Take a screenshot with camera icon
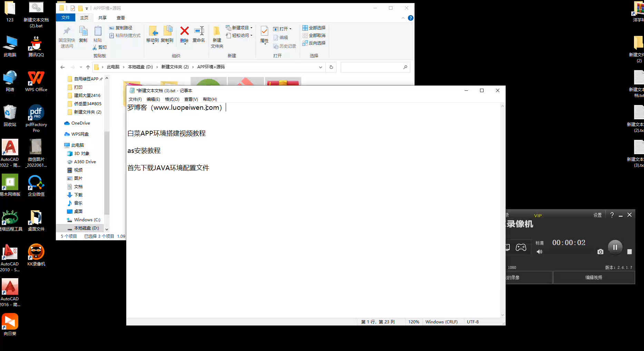This screenshot has width=644, height=351. tap(600, 252)
